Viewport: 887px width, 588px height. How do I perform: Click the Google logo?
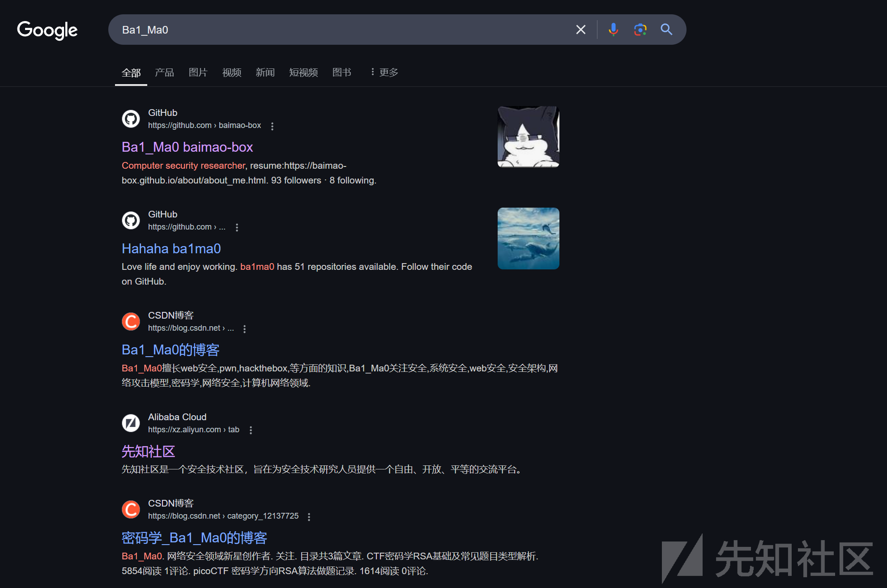(47, 30)
